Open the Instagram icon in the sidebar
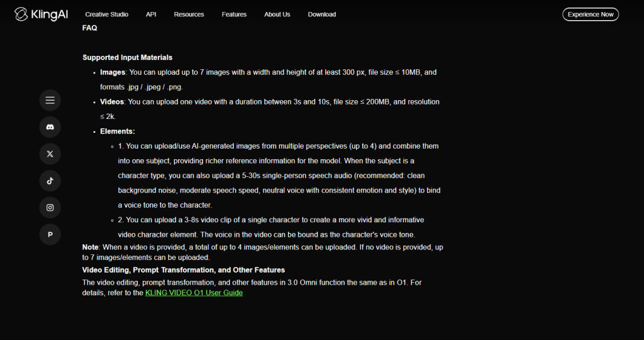 [x=50, y=208]
